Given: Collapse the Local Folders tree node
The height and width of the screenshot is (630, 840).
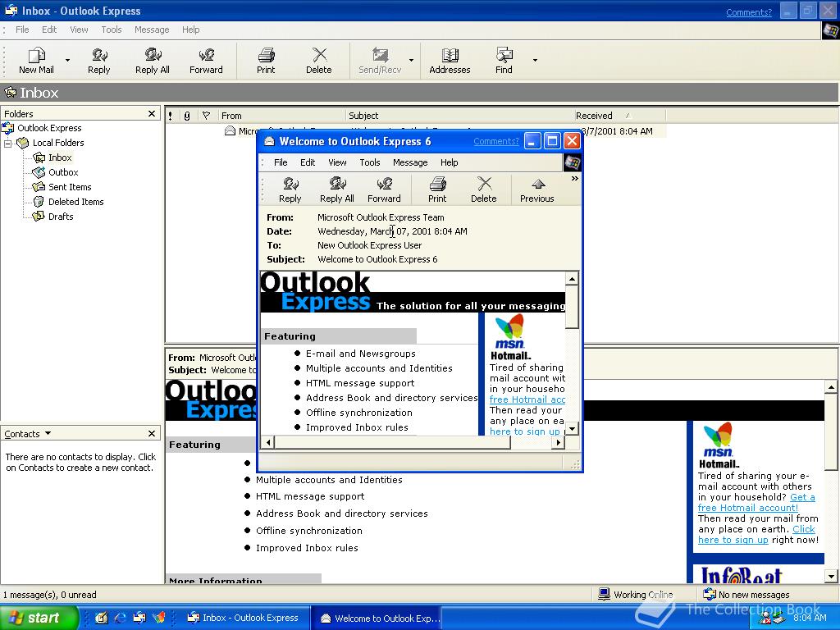Looking at the screenshot, I should (x=8, y=143).
